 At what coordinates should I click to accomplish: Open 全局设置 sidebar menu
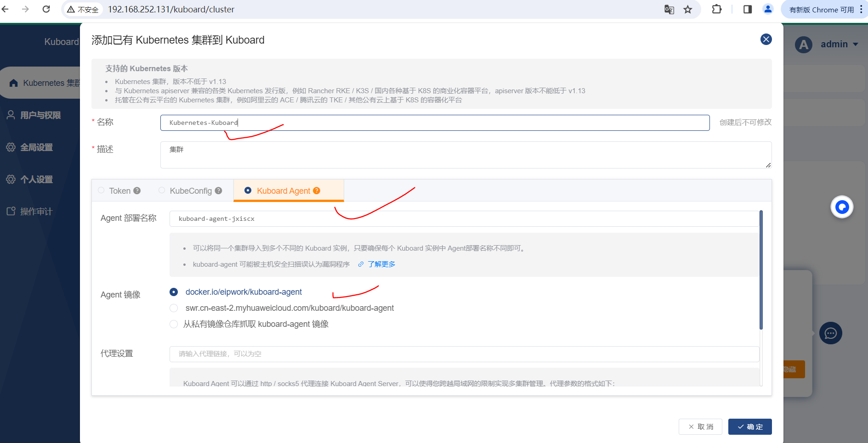(37, 147)
